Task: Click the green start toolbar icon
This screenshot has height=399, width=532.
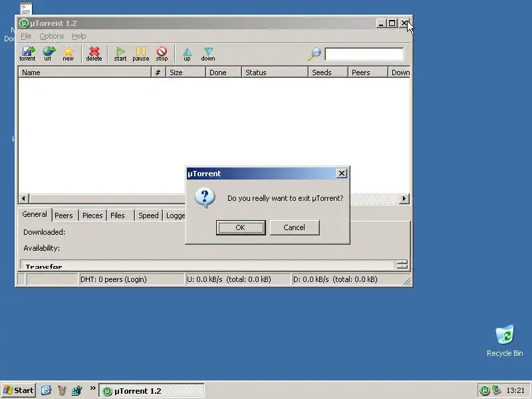Action: tap(120, 54)
